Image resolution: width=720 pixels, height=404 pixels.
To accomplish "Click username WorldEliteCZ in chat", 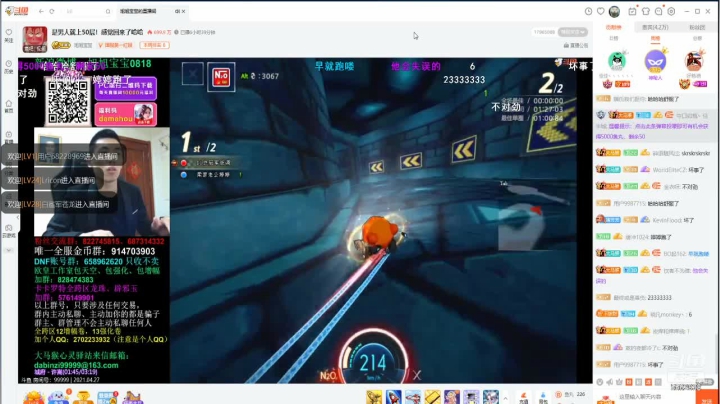I will pos(669,170).
